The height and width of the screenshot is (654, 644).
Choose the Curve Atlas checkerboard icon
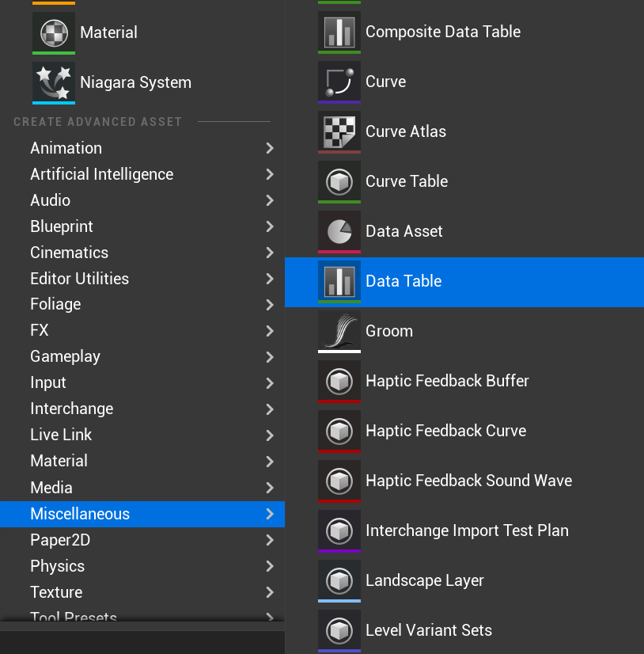click(339, 131)
